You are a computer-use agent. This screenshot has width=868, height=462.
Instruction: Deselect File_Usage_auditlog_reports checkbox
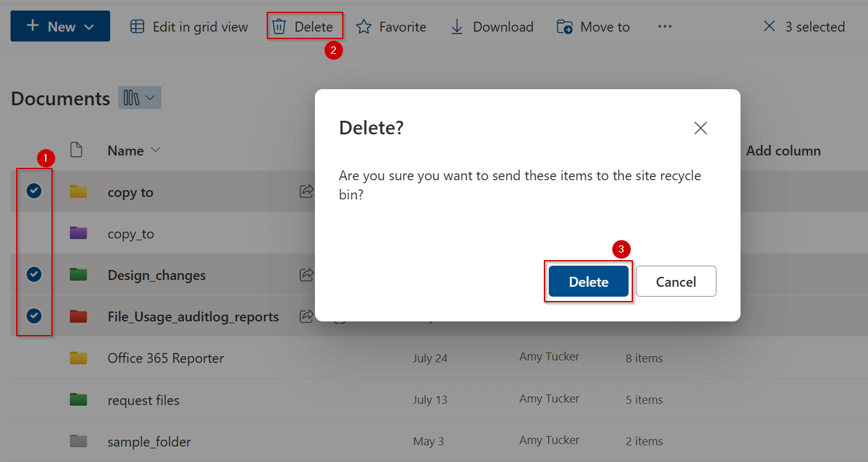point(34,316)
